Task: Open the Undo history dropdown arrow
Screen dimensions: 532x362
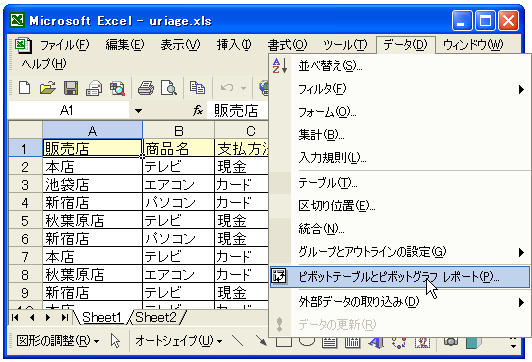Action: (243, 88)
